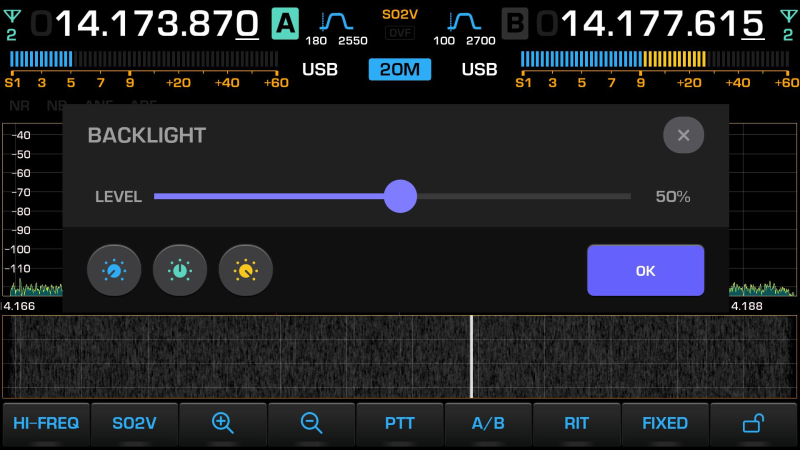This screenshot has height=450, width=800.
Task: Click the left antenna 2 icon
Action: click(11, 22)
